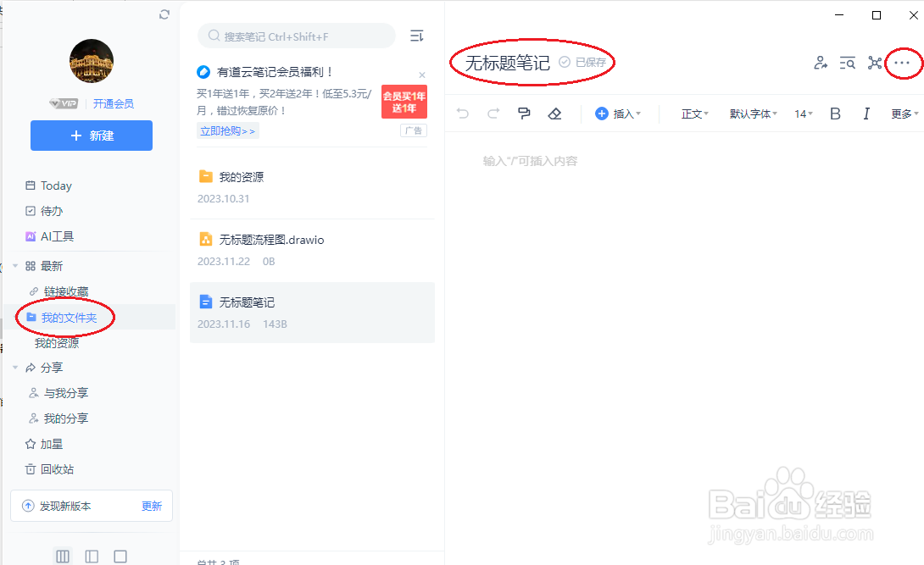Click the 广告 ad label

[414, 130]
